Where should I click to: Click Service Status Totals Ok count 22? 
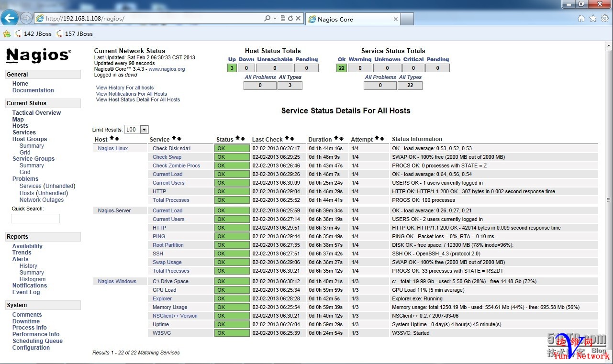pos(342,68)
